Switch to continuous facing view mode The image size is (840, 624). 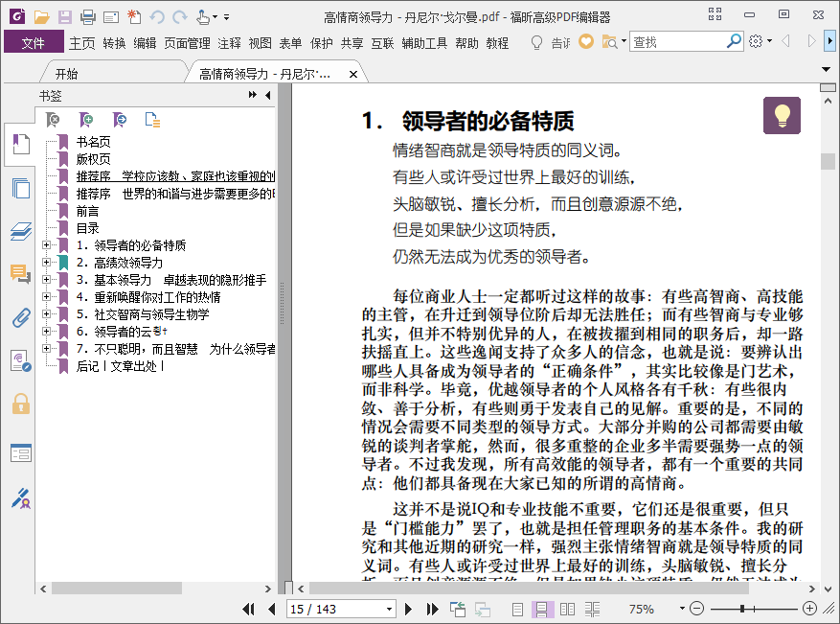[x=592, y=609]
